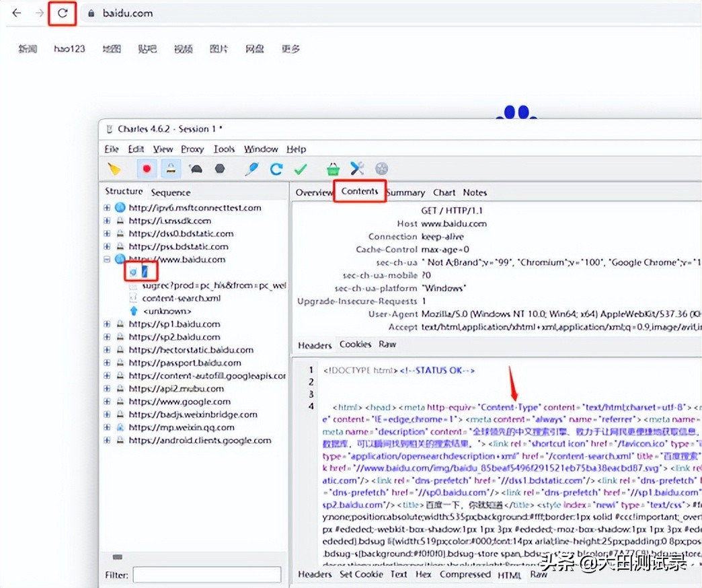
Task: Repeat selected request with the blue arrow icon
Action: (x=276, y=169)
